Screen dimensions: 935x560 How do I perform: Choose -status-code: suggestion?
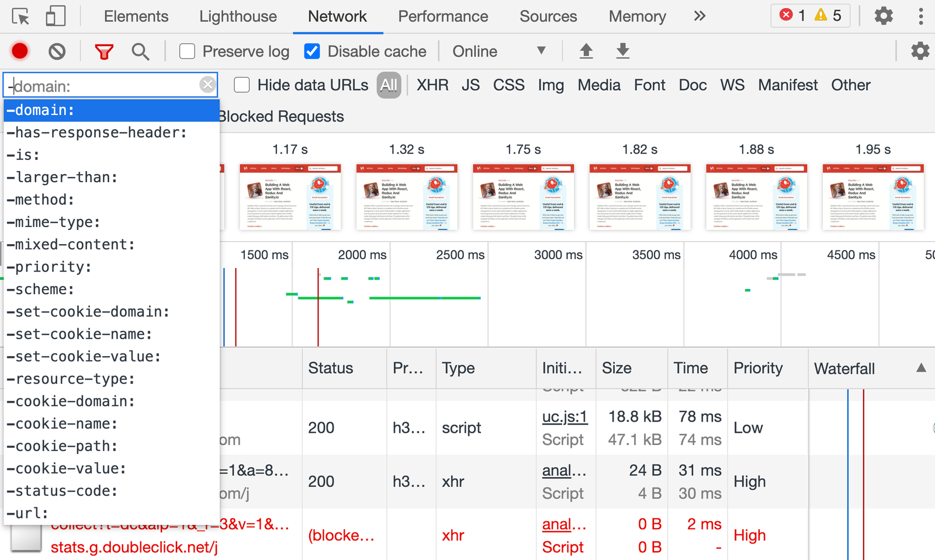coord(112,491)
